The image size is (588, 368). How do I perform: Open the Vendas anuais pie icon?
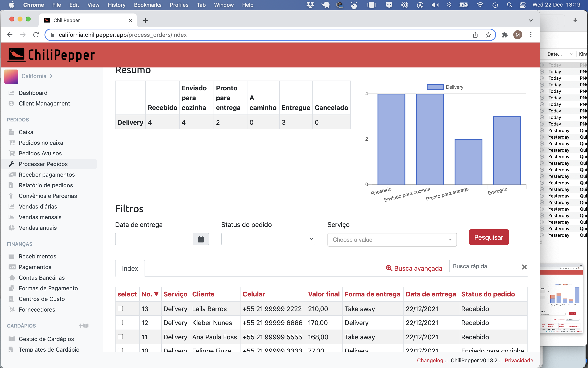coord(11,228)
